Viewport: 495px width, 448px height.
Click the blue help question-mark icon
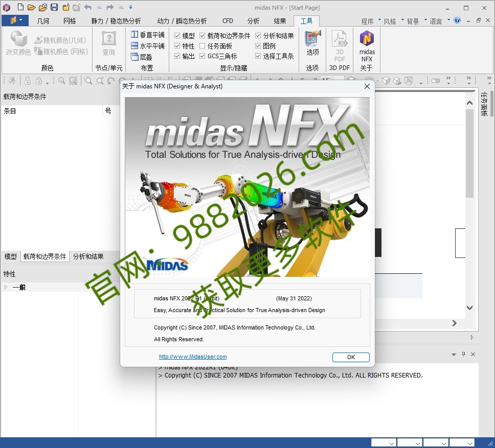pos(457,20)
